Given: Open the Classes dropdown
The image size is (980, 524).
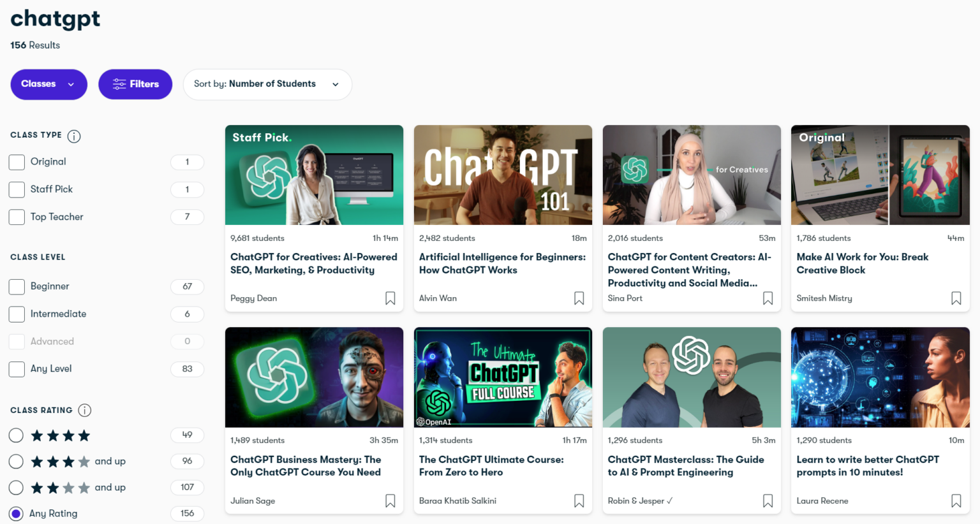Looking at the screenshot, I should pos(48,84).
